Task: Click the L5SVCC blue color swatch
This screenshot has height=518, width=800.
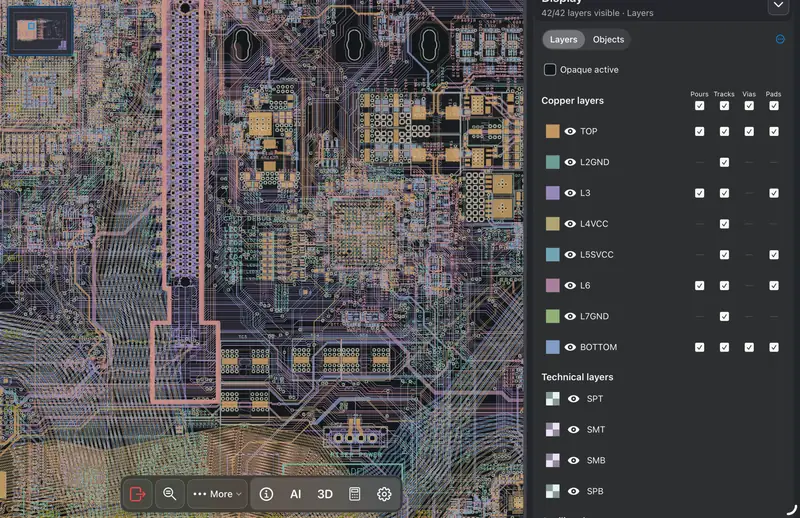Action: 553,255
